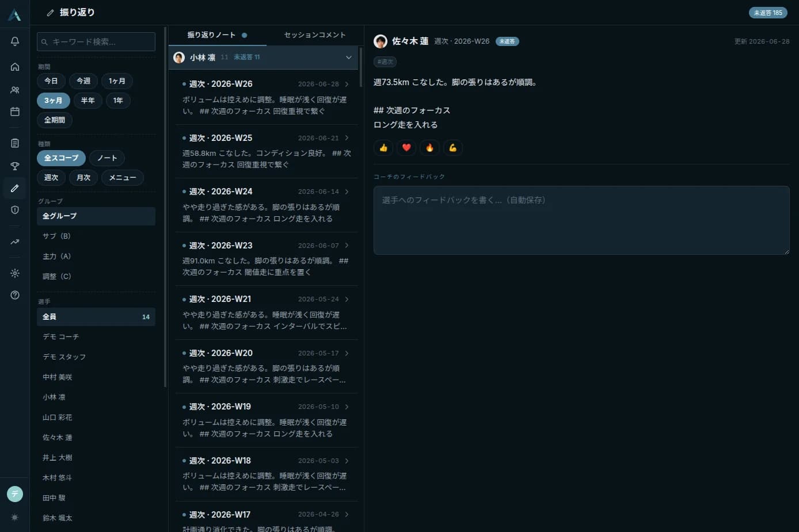Viewport: 799px width, 532px height.
Task: Select the ノート type filter
Action: click(x=107, y=158)
